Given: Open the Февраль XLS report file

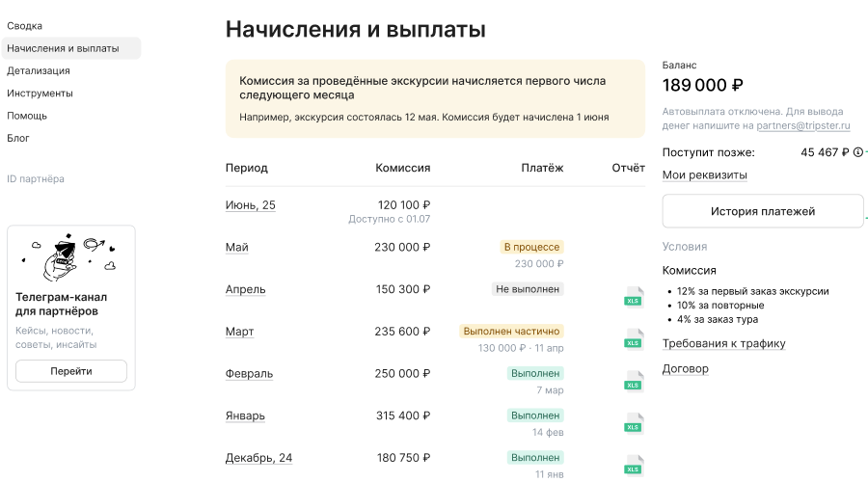Looking at the screenshot, I should click(x=633, y=381).
